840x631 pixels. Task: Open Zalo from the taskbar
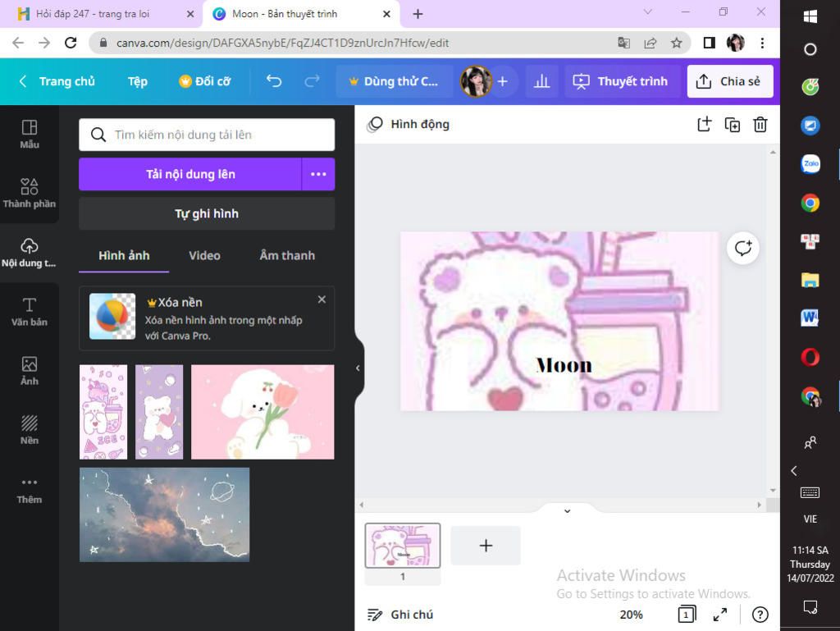click(810, 164)
